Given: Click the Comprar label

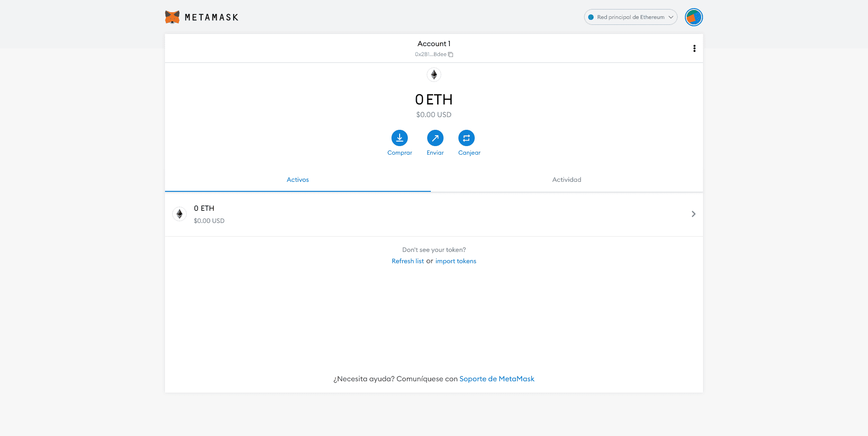Looking at the screenshot, I should [400, 153].
